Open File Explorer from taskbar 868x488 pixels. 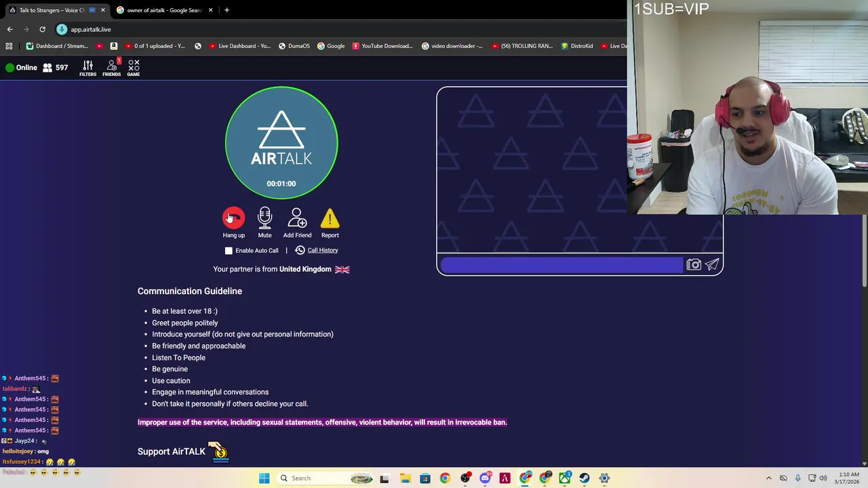(x=405, y=479)
